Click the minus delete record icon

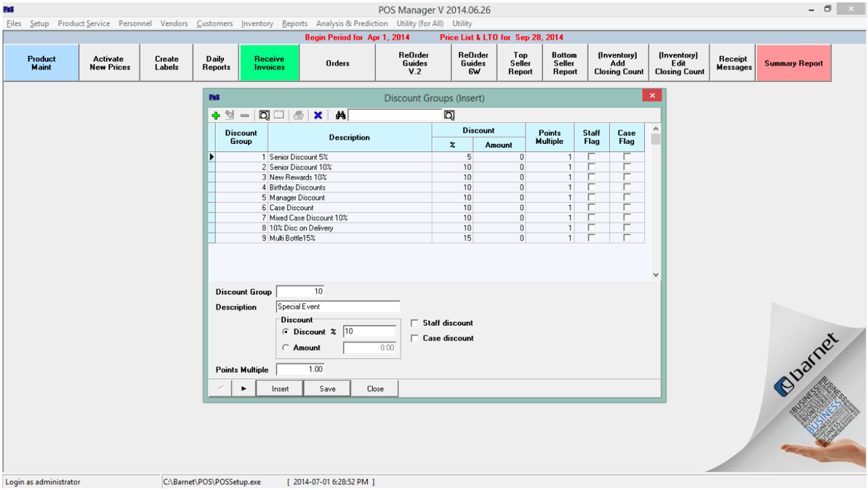tap(245, 115)
